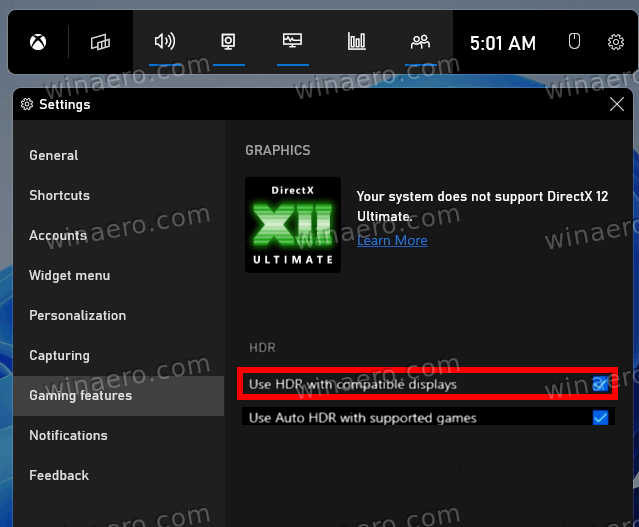Viewport: 639px width, 527px height.
Task: Click the GRAPHICS section heading
Action: [278, 150]
